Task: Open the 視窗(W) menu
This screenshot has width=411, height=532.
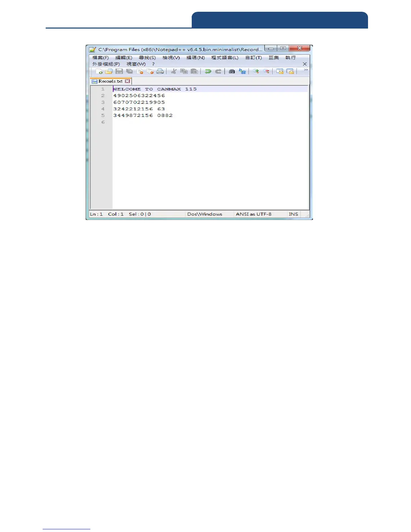Action: point(136,64)
